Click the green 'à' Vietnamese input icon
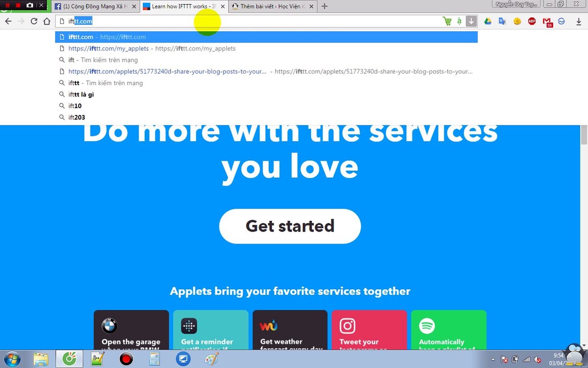The height and width of the screenshot is (368, 588). point(459,21)
